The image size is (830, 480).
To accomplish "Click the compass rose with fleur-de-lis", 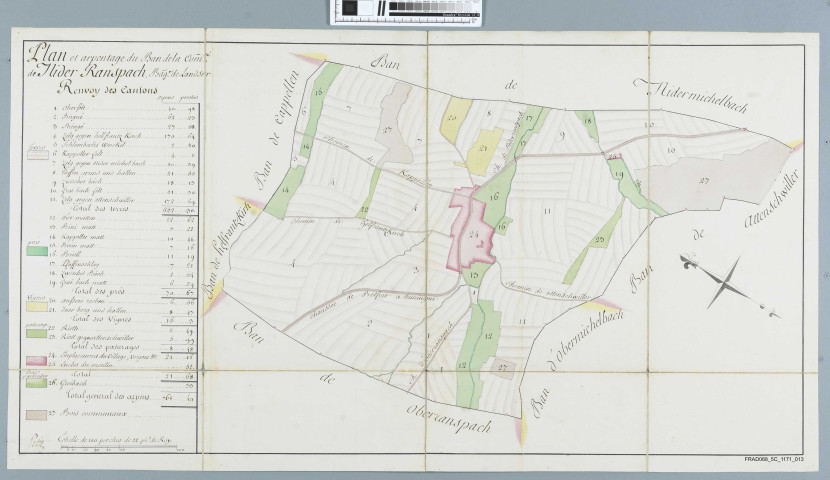I will coord(720,276).
